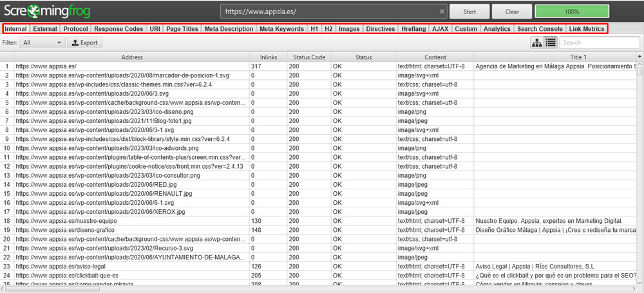Switch to the Images tab
The height and width of the screenshot is (293, 644).
pos(349,29)
